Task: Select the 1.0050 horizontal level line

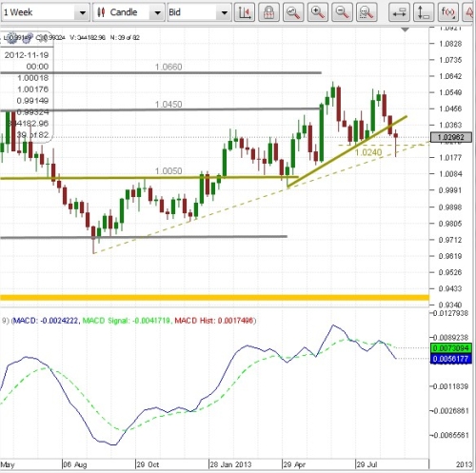Action: click(x=149, y=178)
